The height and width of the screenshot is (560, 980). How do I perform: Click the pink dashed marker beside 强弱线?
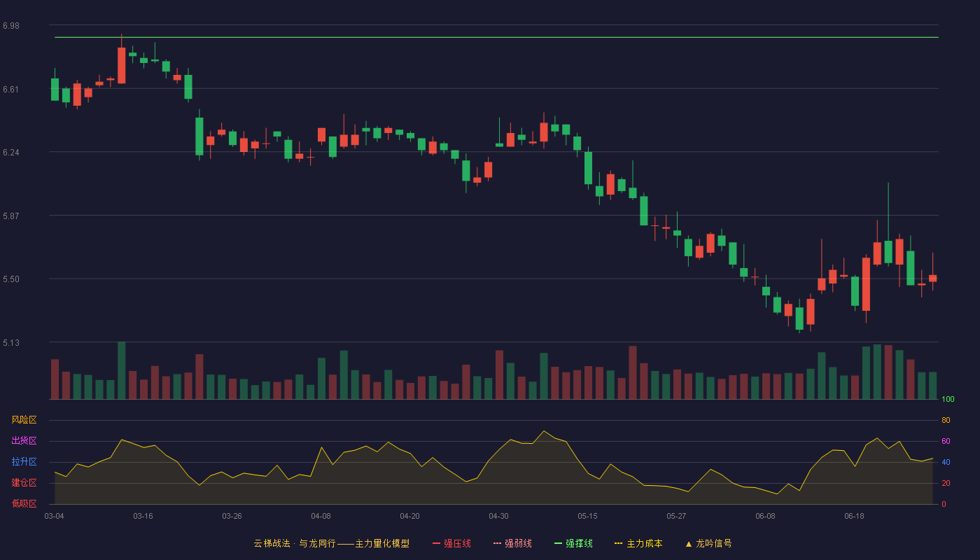click(x=498, y=543)
